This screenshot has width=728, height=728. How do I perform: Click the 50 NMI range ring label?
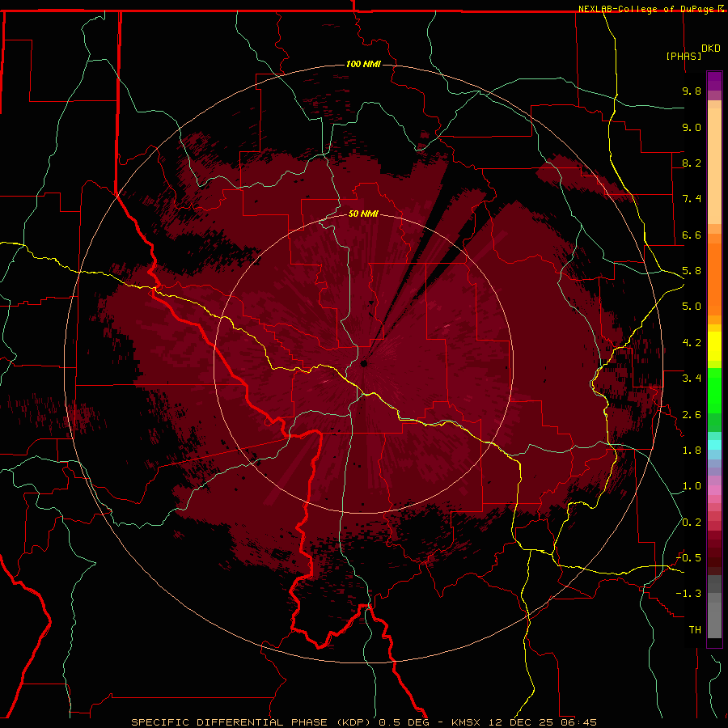click(363, 214)
